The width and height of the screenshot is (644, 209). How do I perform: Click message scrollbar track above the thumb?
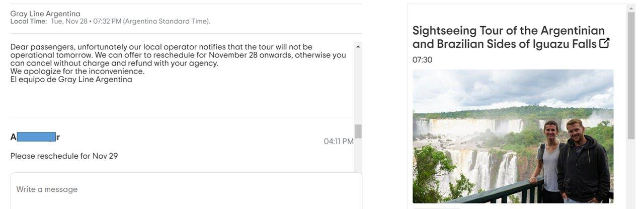click(x=358, y=87)
